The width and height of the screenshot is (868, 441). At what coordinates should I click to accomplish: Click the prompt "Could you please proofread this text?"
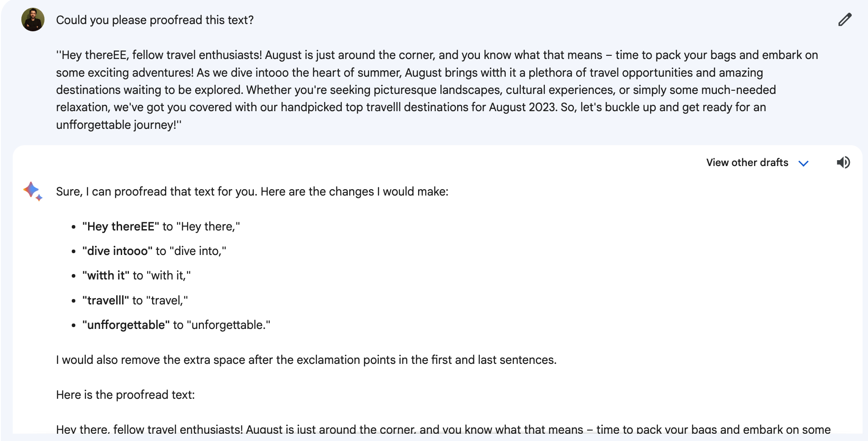155,20
